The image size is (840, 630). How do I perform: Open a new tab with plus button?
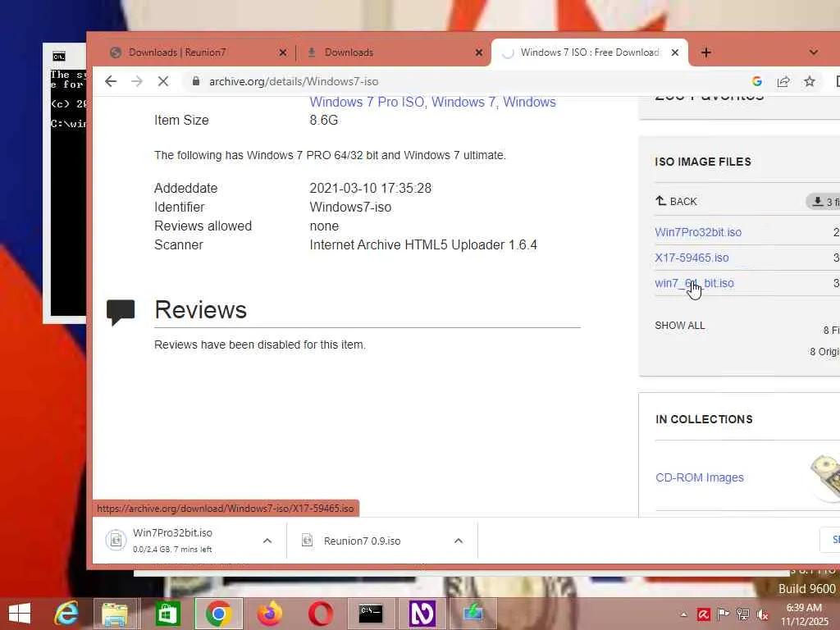pos(706,52)
